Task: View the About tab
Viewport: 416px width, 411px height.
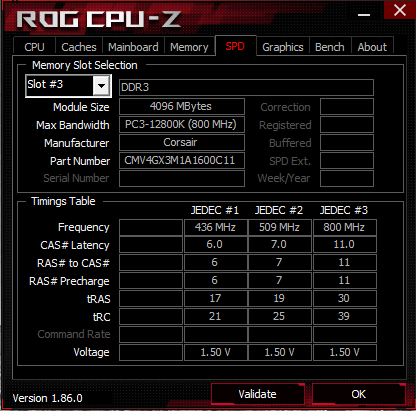Action: tap(372, 47)
